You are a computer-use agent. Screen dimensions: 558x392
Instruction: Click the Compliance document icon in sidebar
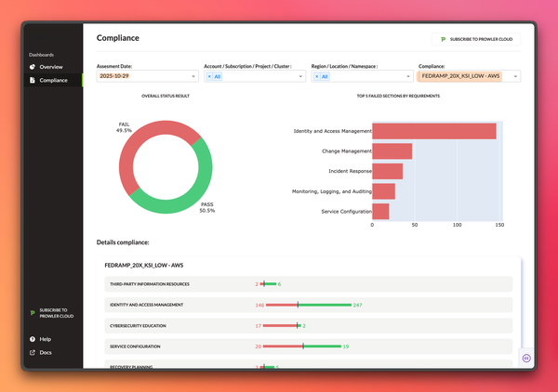(33, 81)
